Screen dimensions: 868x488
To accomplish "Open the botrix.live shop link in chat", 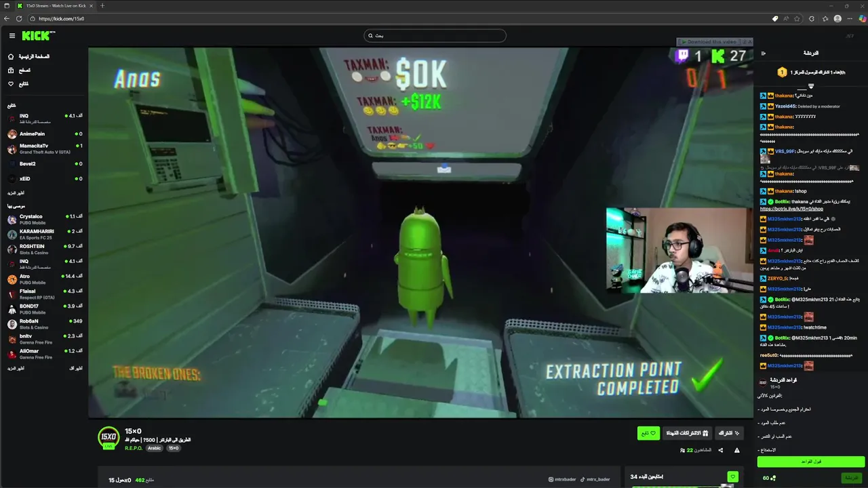I will tap(791, 209).
